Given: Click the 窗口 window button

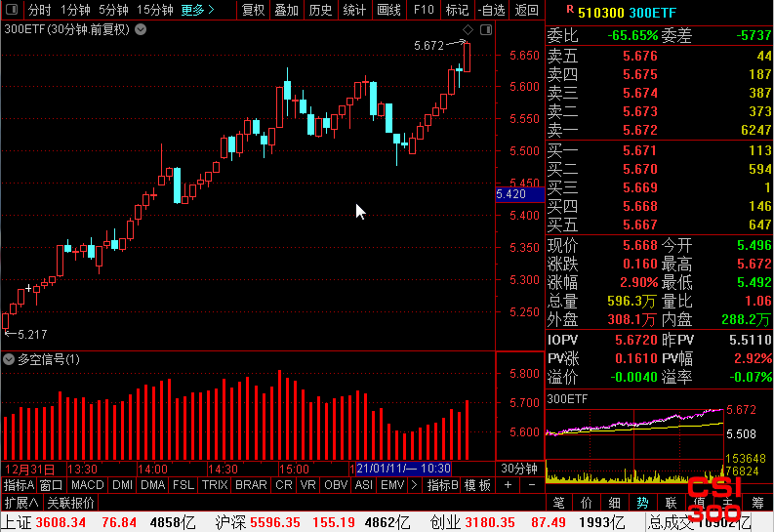Looking at the screenshot, I should point(51,485).
